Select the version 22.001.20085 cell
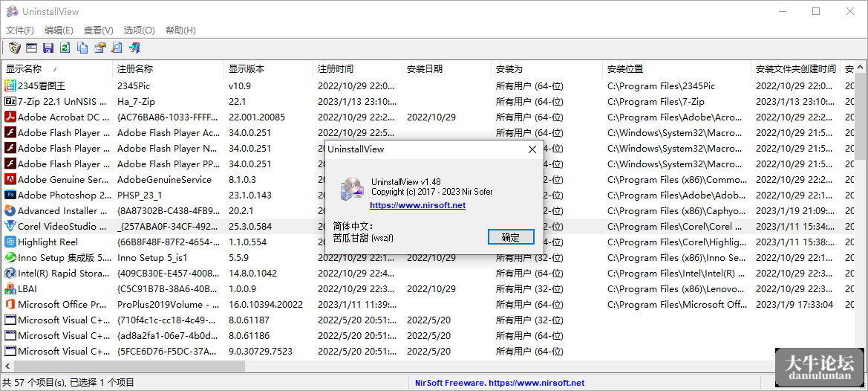Viewport: 868px width, 391px height. pyautogui.click(x=257, y=117)
